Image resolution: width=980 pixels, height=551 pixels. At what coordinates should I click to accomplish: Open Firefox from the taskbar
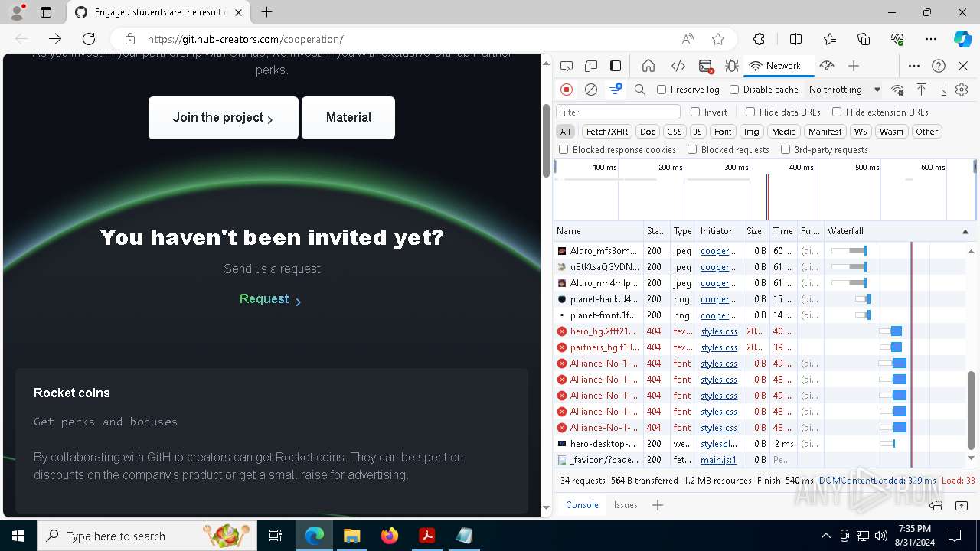tap(390, 536)
